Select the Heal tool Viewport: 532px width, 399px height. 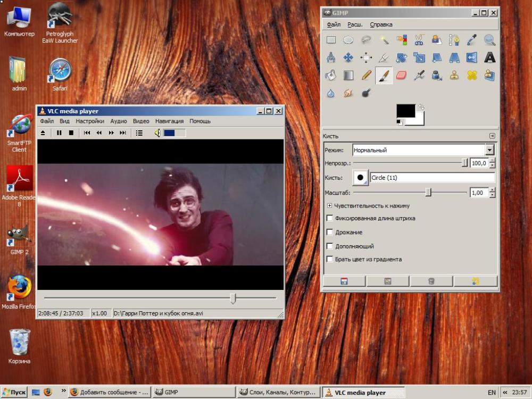472,76
